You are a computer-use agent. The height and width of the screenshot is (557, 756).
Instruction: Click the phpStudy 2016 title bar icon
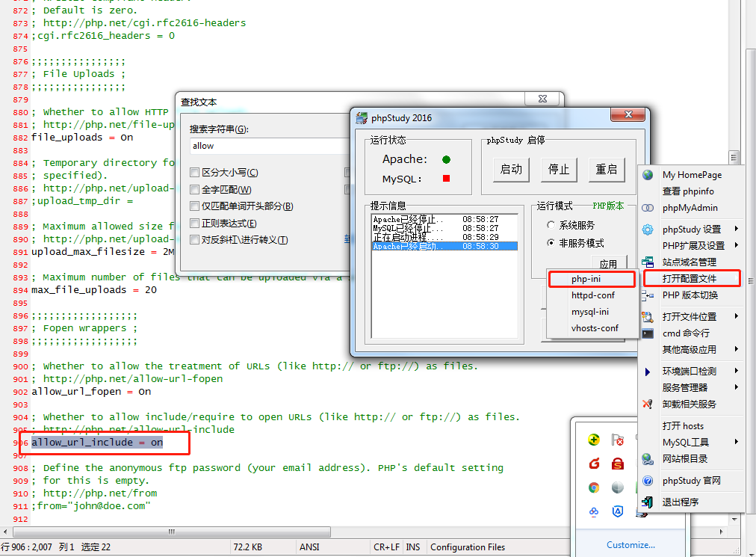point(362,118)
